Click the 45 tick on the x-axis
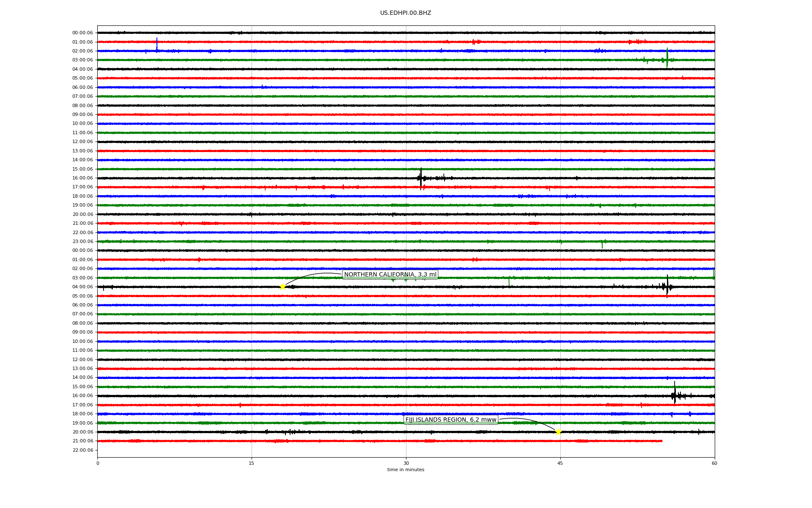The image size is (812, 508). click(x=560, y=463)
